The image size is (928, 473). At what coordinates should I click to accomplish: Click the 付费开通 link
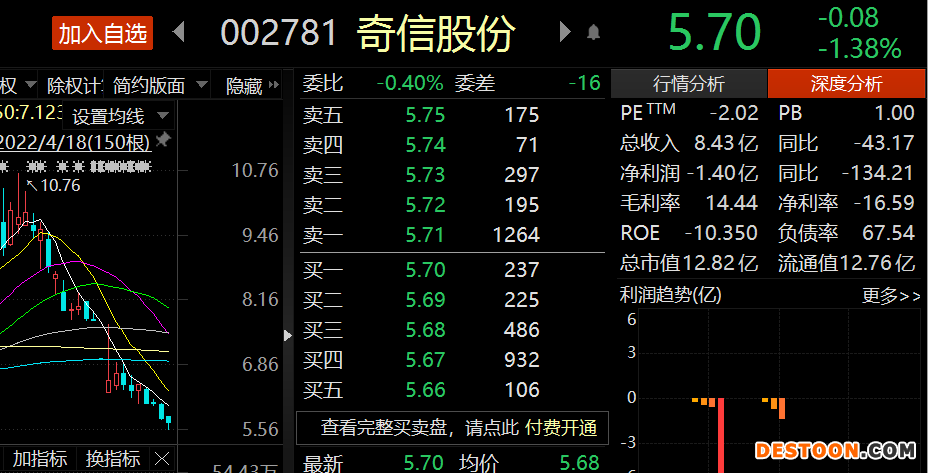point(561,428)
